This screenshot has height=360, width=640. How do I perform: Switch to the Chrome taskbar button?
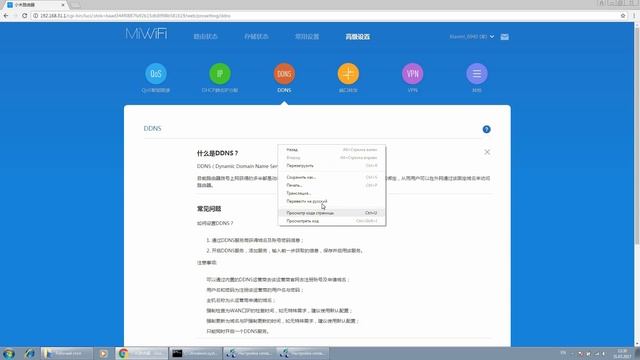(141, 353)
